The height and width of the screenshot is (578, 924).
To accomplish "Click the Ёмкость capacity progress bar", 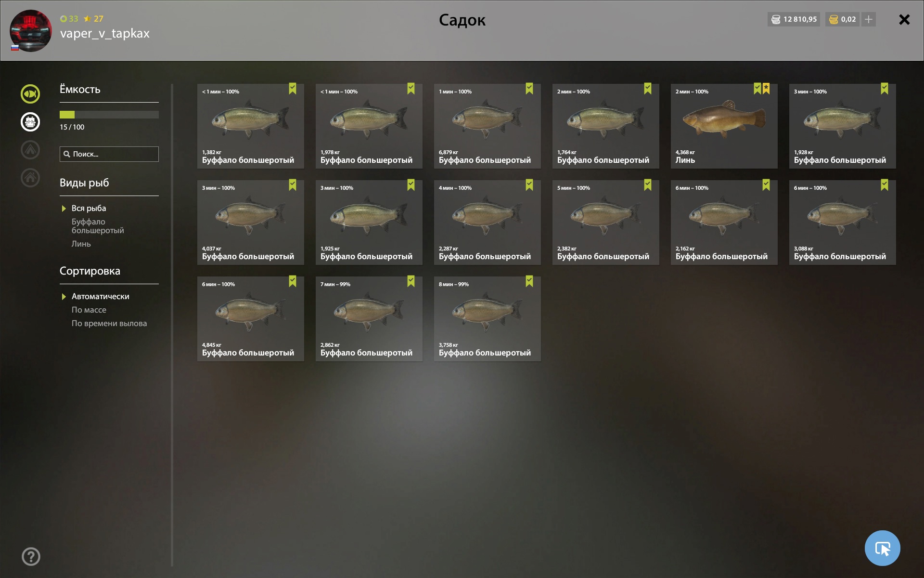I will [x=109, y=115].
